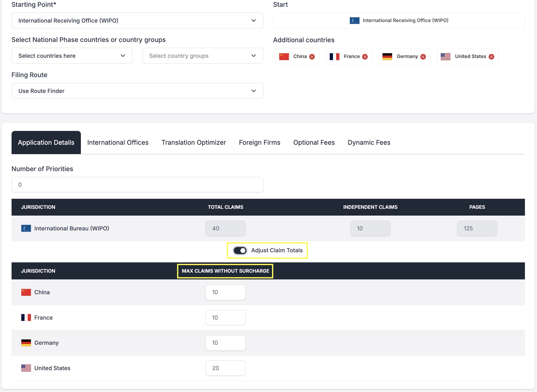Click the WIPO Independent Claims field showing 10
The image size is (537, 392).
370,228
